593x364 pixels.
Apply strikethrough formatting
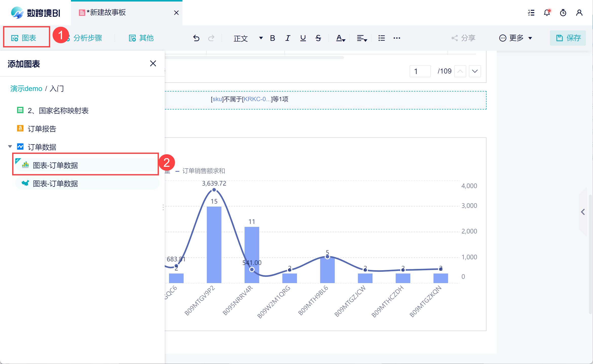[x=318, y=38]
